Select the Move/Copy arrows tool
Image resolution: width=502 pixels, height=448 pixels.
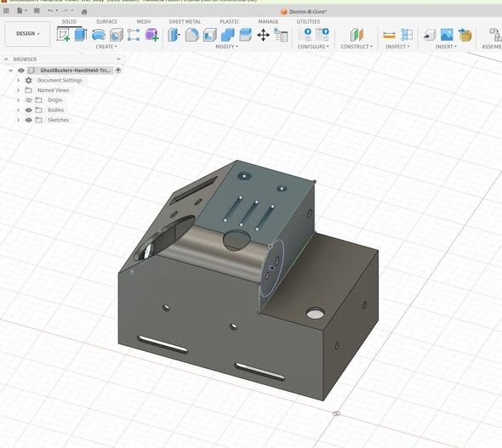tap(263, 35)
